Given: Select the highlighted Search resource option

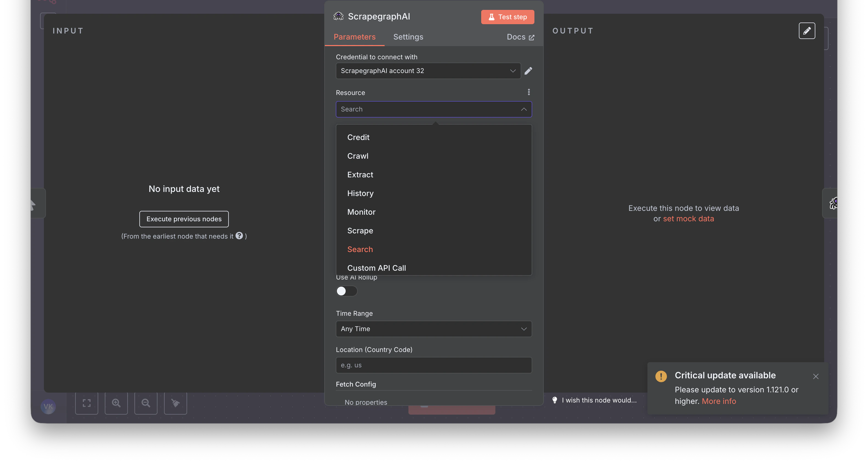Looking at the screenshot, I should (434, 249).
